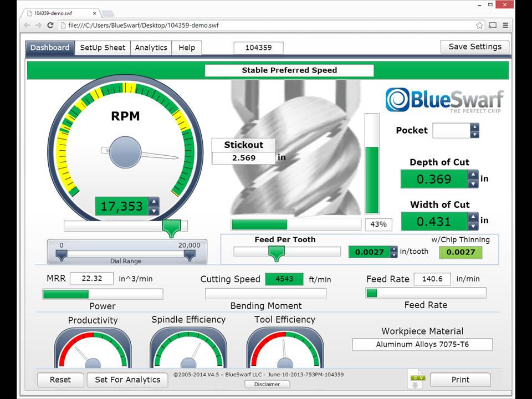Click Save Settings
The image size is (532, 399).
click(x=475, y=47)
